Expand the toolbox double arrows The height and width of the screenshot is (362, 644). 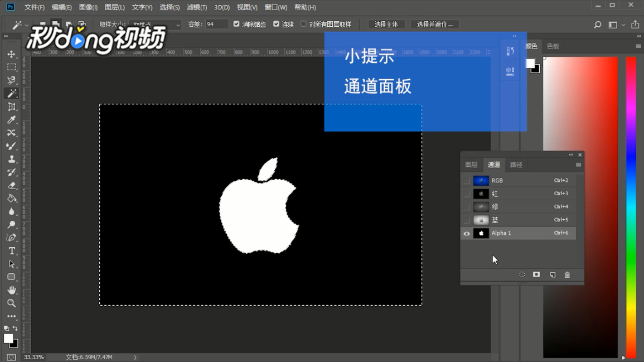(6, 37)
